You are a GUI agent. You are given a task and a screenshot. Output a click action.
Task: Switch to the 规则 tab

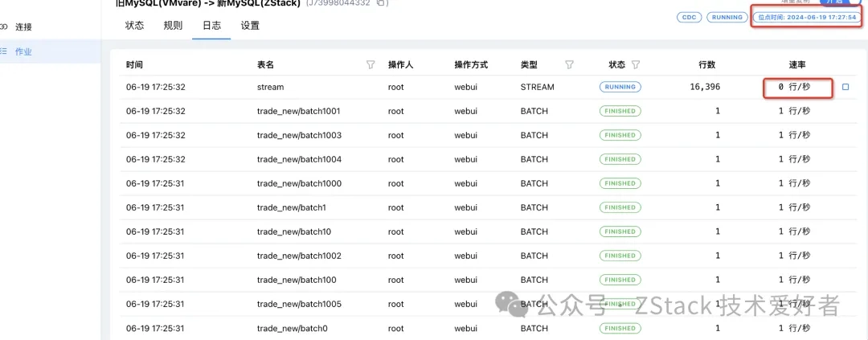(173, 26)
